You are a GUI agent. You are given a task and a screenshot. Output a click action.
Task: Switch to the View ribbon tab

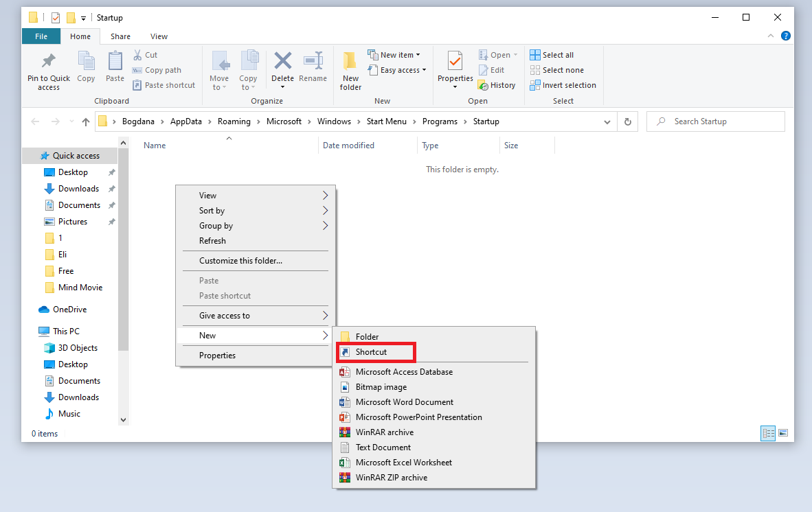pos(159,36)
